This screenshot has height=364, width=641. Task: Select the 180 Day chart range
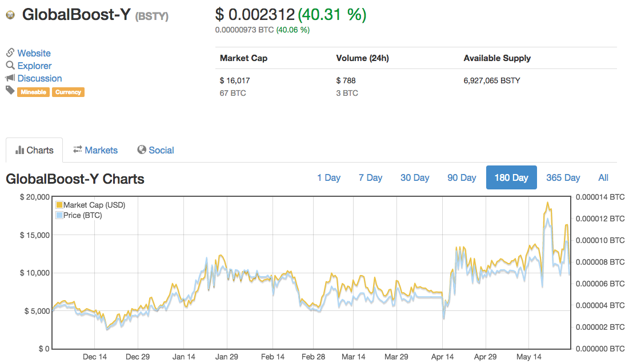coord(511,177)
